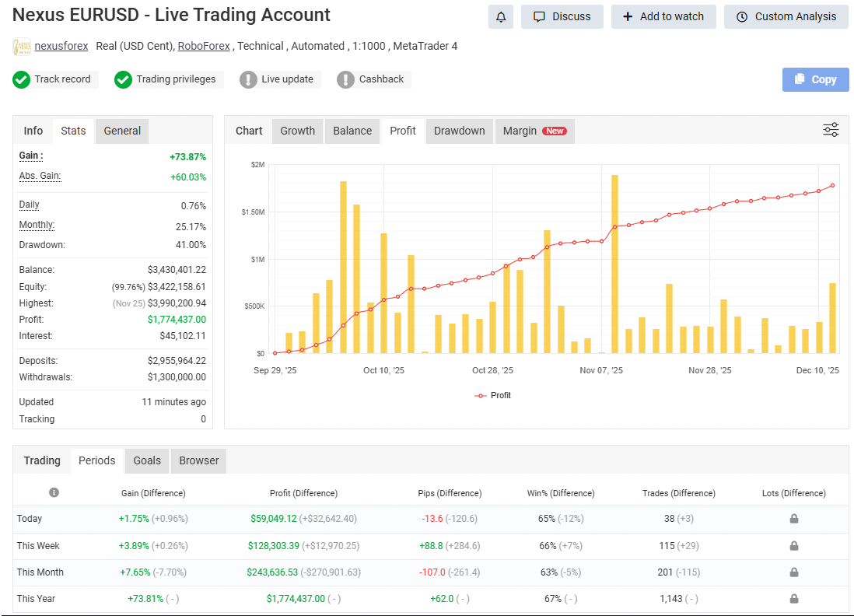Image resolution: width=854 pixels, height=616 pixels.
Task: Switch to the Drawdown chart tab
Action: (x=459, y=131)
